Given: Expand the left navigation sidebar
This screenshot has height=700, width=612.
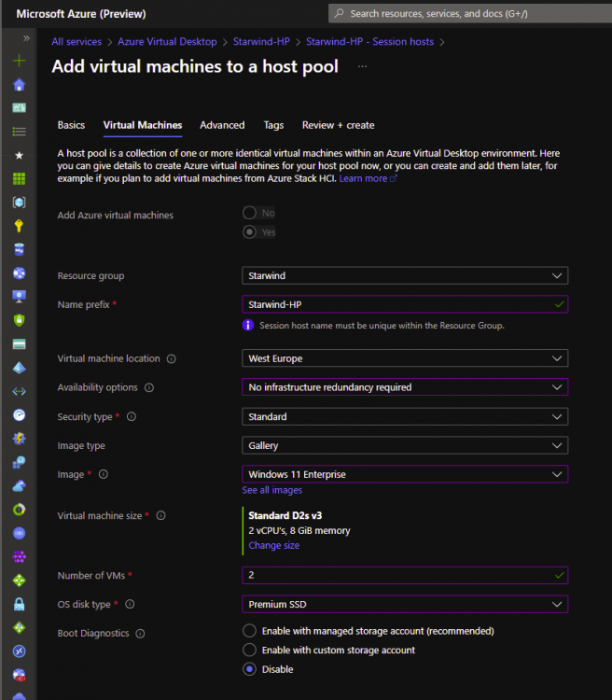Looking at the screenshot, I should coord(26,38).
